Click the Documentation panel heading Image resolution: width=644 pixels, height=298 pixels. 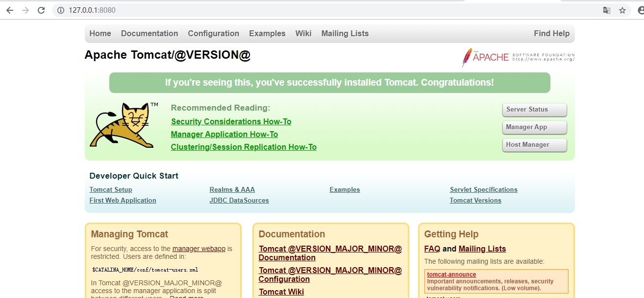[x=292, y=234]
